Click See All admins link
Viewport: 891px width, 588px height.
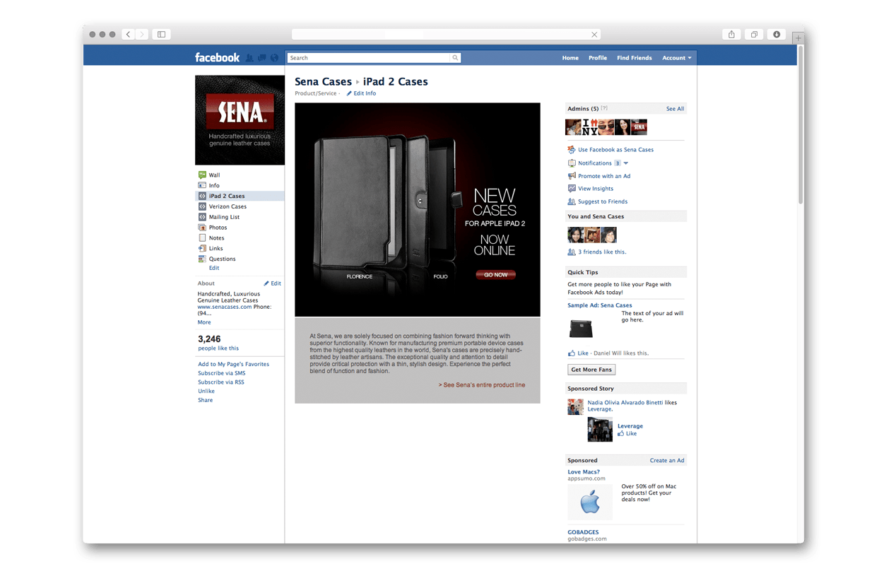click(x=675, y=109)
